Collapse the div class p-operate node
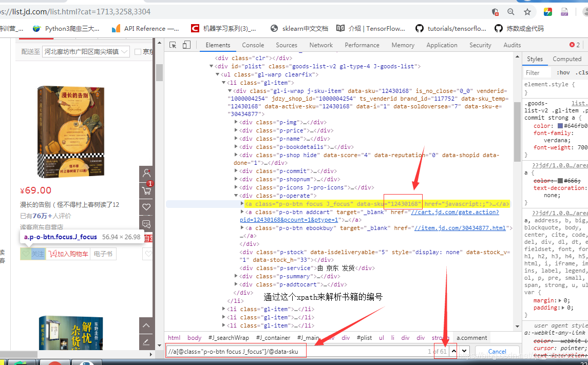588x365 pixels. [x=236, y=196]
